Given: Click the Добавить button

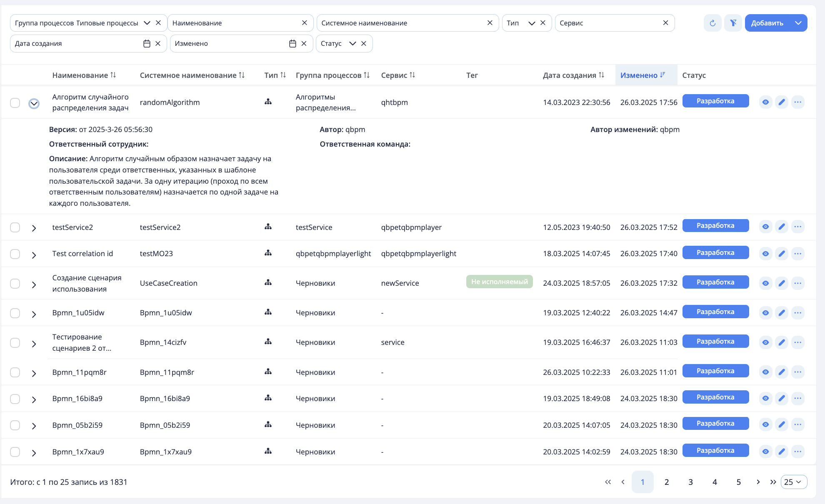Looking at the screenshot, I should coord(767,23).
